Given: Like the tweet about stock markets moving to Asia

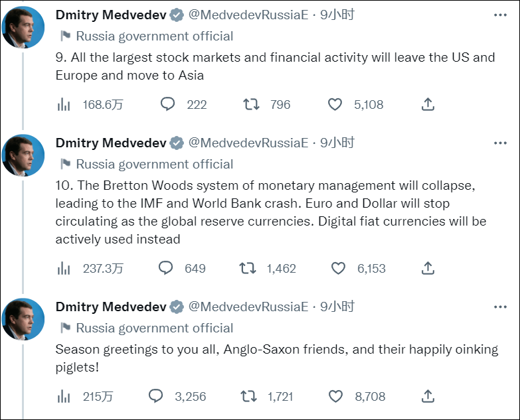Looking at the screenshot, I should coord(335,104).
